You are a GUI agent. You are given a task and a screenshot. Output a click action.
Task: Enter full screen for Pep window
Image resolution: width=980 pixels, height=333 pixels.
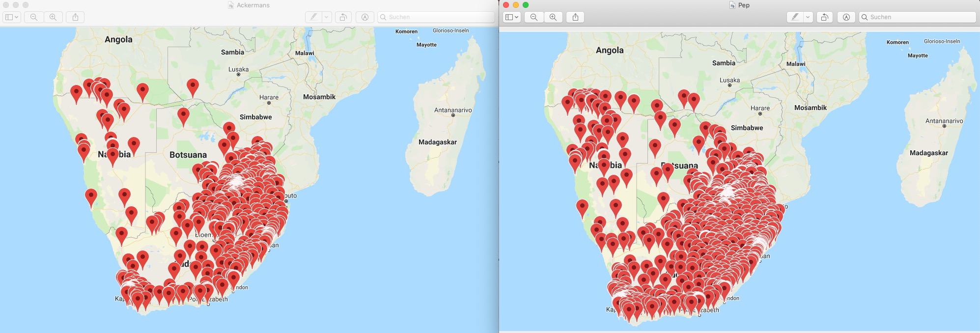(526, 5)
